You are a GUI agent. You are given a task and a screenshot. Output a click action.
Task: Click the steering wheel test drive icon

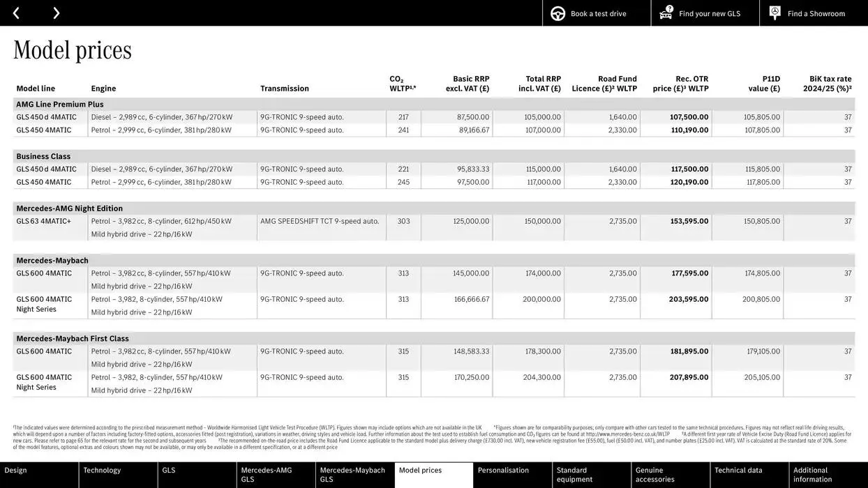coord(558,13)
